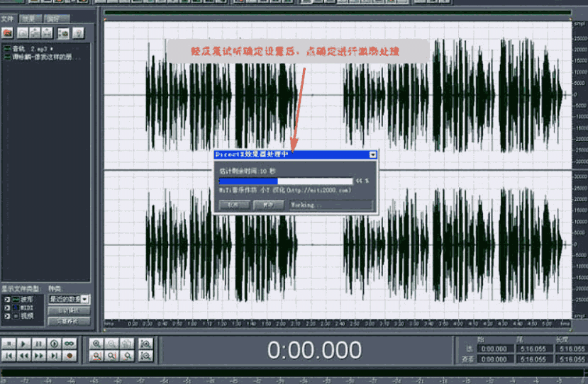Click the Show Options icon in file panel
This screenshot has width=588, height=384.
coord(63,33)
